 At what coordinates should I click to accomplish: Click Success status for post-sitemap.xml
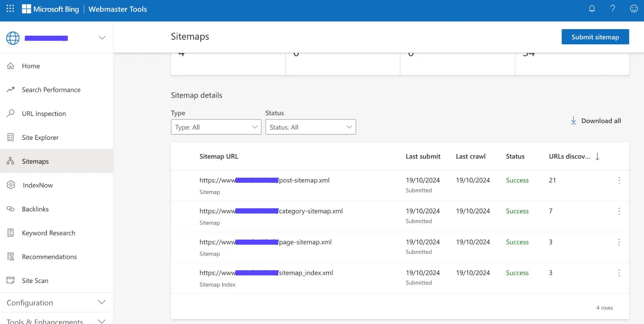point(517,180)
